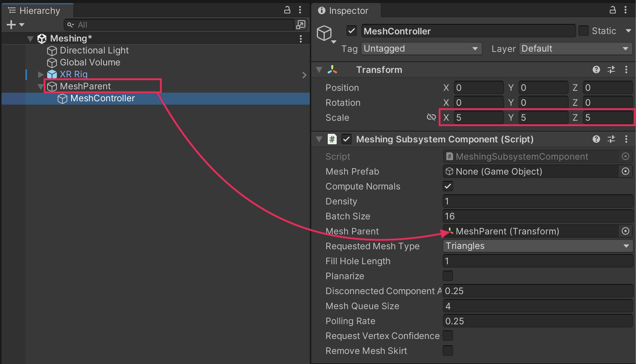636x364 pixels.
Task: Open the Requested Mesh Type dropdown
Action: tap(537, 246)
